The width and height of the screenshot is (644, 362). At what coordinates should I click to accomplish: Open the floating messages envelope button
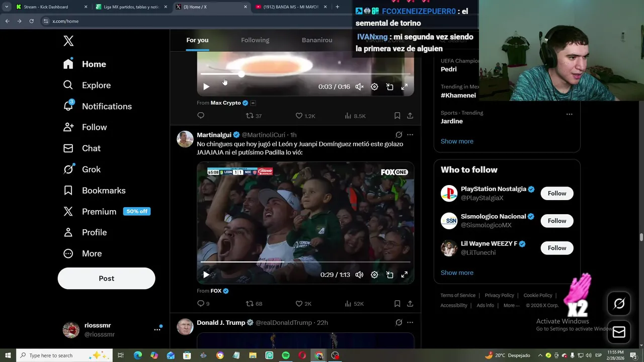pos(619,332)
